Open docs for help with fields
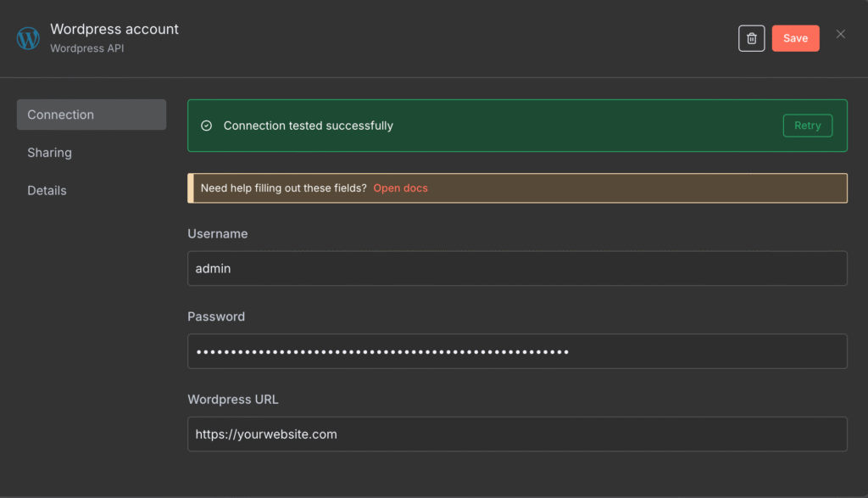Screen dimensions: 868x498 pos(400,187)
